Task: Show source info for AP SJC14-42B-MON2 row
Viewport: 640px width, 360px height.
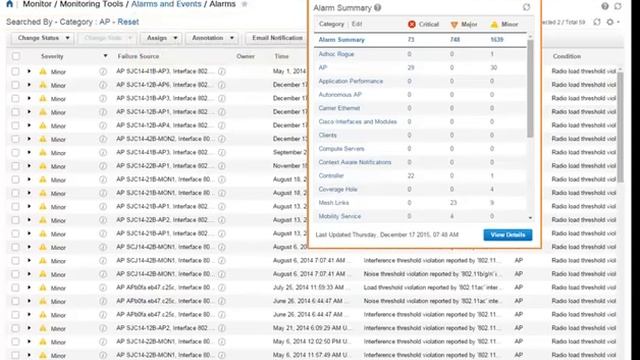Action: point(222,139)
